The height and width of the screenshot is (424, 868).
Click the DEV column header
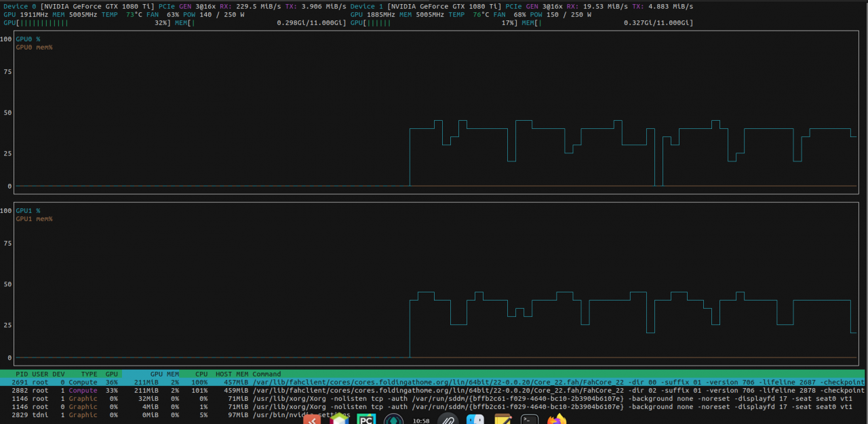pos(59,374)
